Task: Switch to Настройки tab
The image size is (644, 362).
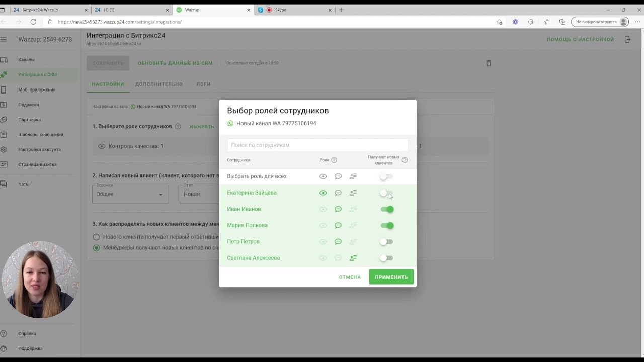Action: [x=108, y=84]
